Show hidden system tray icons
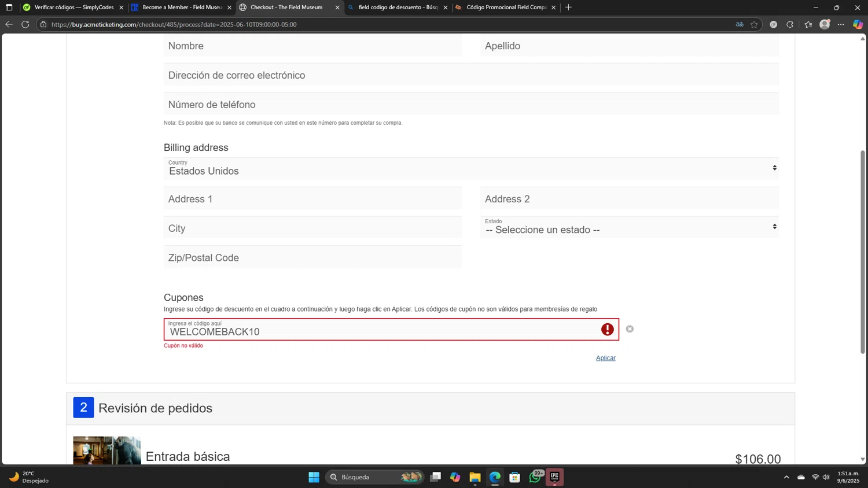 786,477
